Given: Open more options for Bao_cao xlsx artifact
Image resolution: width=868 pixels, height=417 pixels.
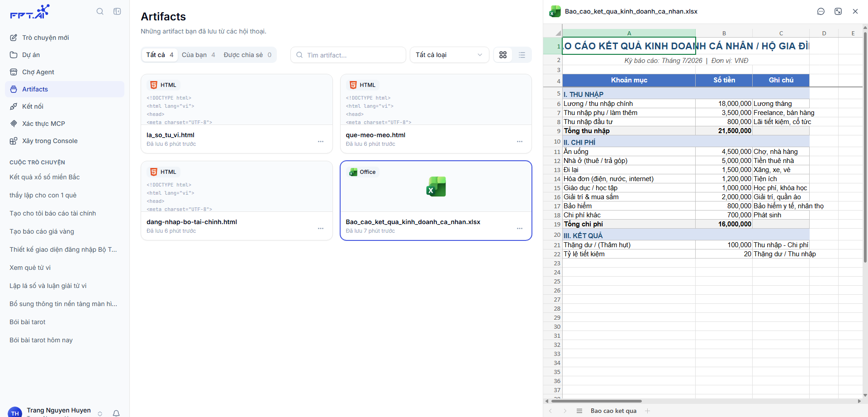Looking at the screenshot, I should [520, 229].
